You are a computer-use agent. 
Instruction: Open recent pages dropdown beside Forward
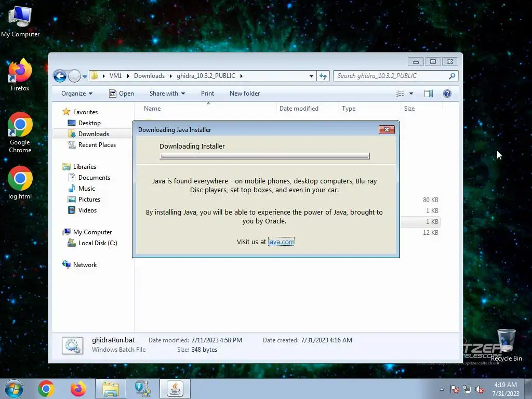click(85, 76)
